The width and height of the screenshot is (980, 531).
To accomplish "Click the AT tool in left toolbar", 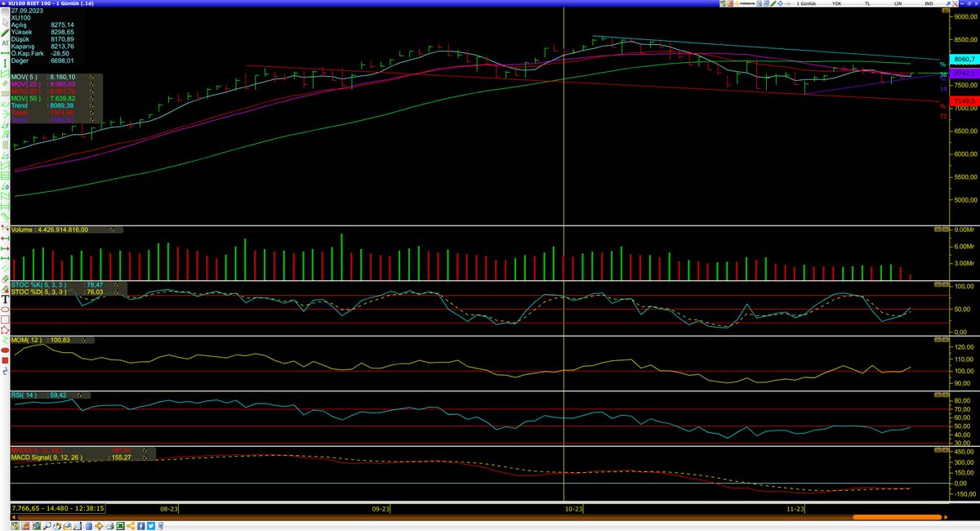I will [7, 43].
